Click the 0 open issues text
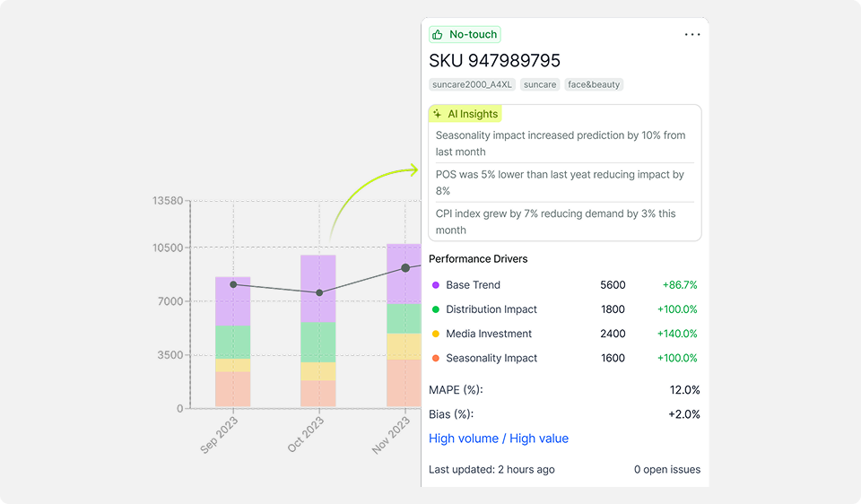The height and width of the screenshot is (504, 861). (666, 469)
